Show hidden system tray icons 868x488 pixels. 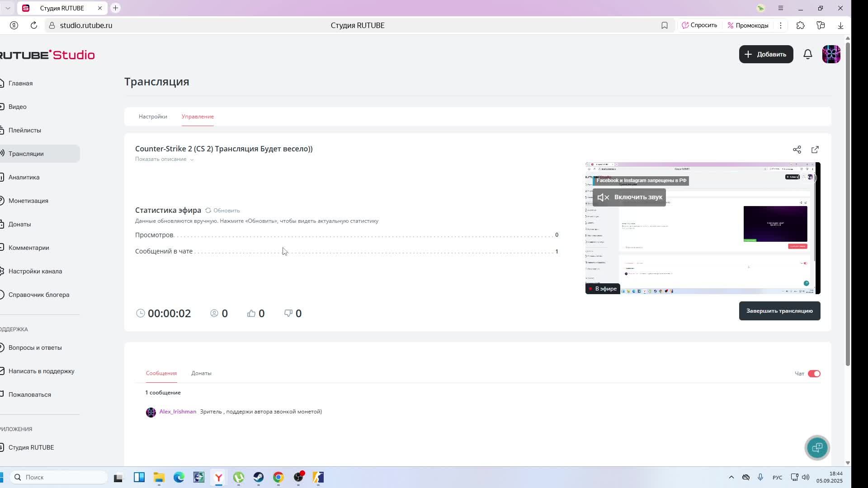(731, 477)
